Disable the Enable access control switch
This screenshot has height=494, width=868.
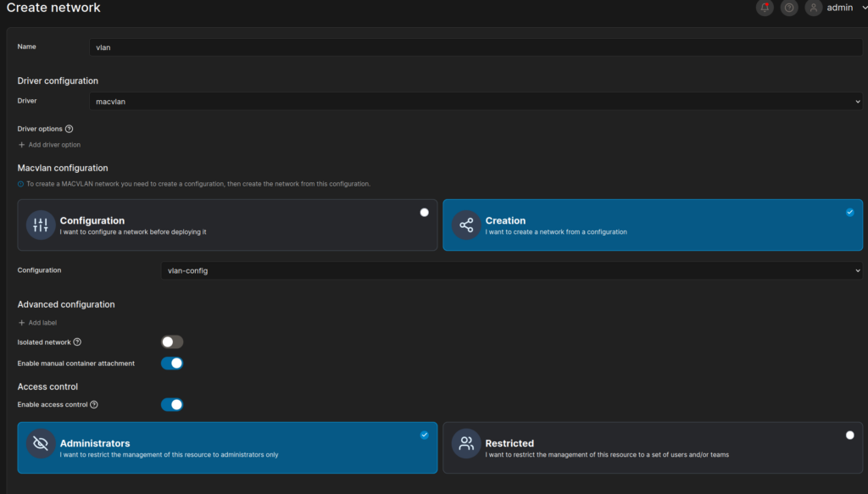tap(172, 405)
